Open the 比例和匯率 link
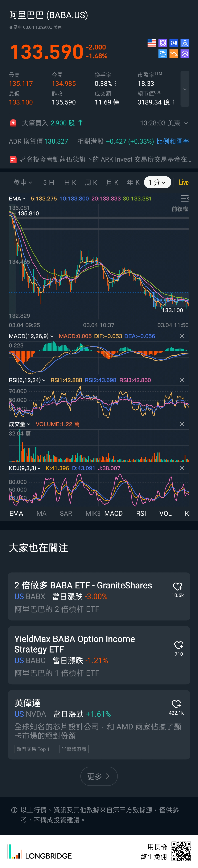Image resolution: width=198 pixels, height=868 pixels. coord(173,141)
